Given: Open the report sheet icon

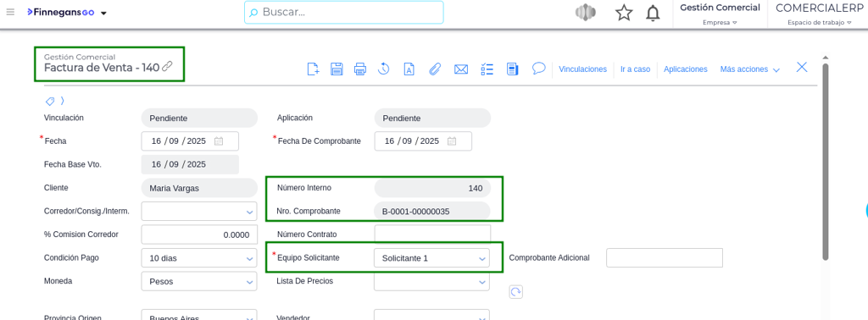Looking at the screenshot, I should 512,69.
